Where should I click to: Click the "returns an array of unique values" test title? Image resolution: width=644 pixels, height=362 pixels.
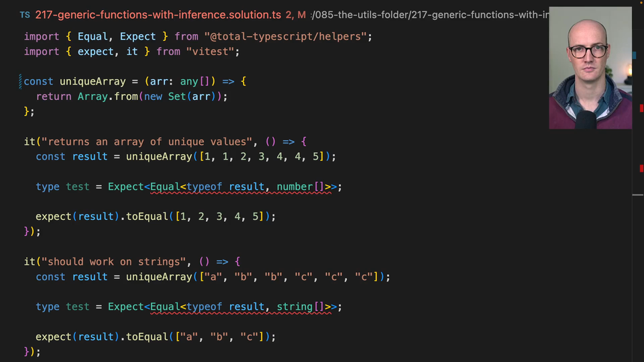150,141
